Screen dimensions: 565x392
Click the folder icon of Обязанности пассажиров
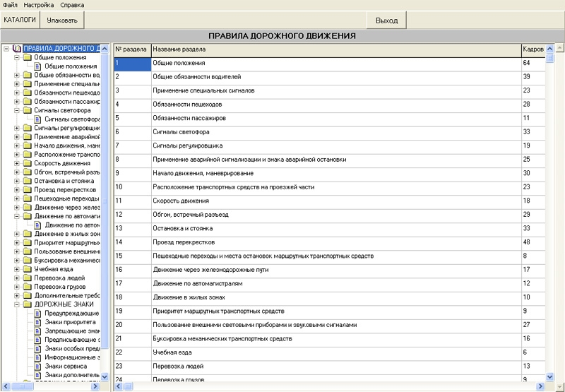coord(28,102)
